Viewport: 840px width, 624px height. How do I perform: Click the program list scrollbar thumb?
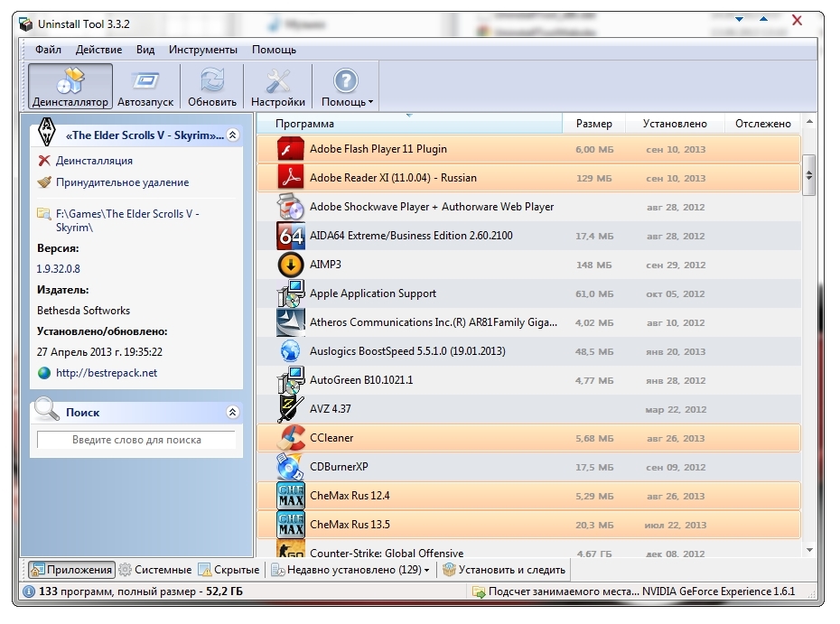pyautogui.click(x=809, y=175)
